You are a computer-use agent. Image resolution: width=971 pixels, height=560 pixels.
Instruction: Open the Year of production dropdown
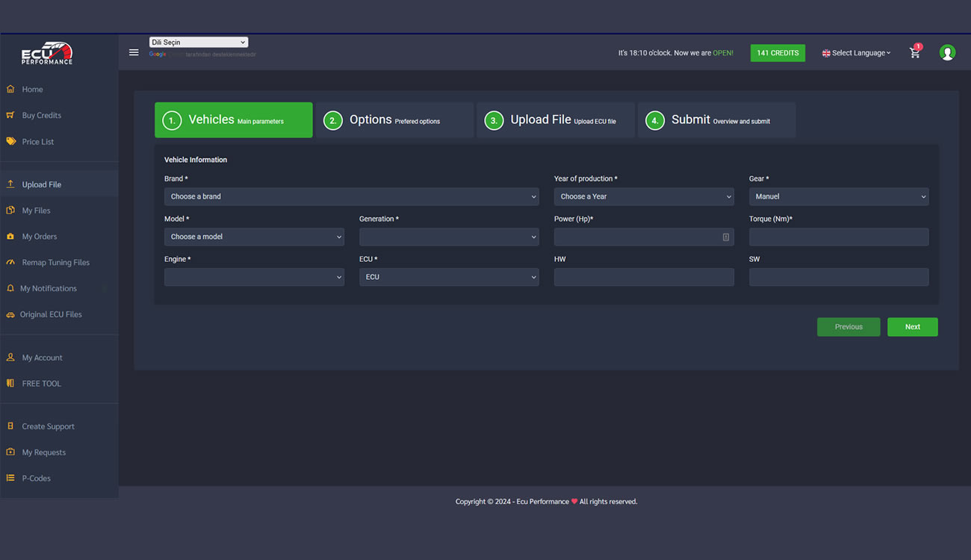click(644, 197)
